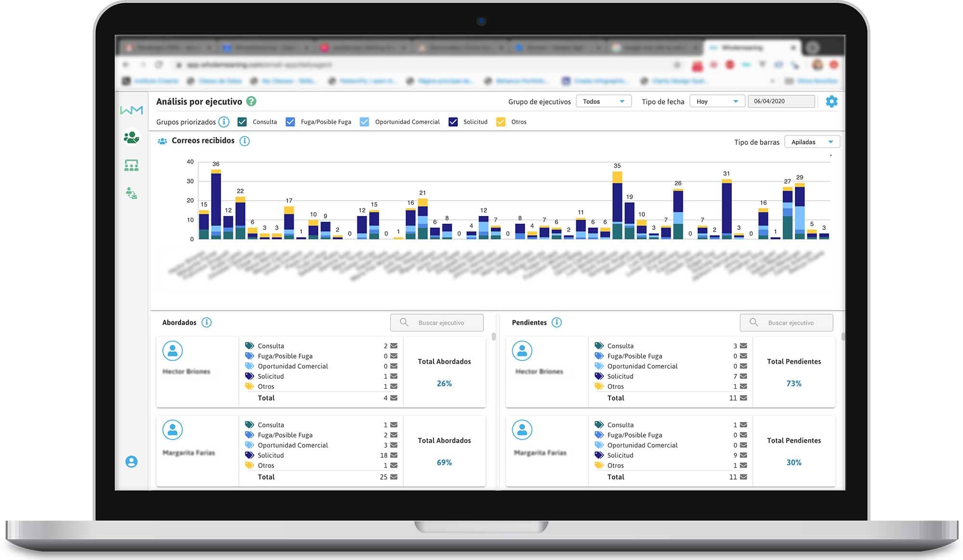Click info icon beside Correos recibidos

tap(245, 141)
